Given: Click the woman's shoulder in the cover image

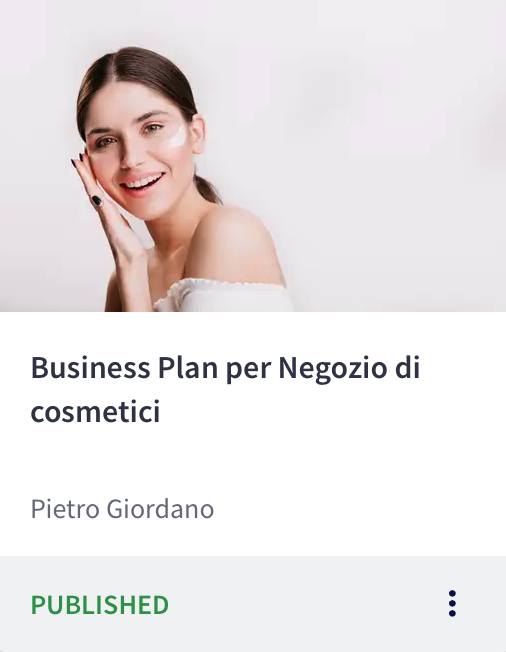Looking at the screenshot, I should (x=237, y=243).
